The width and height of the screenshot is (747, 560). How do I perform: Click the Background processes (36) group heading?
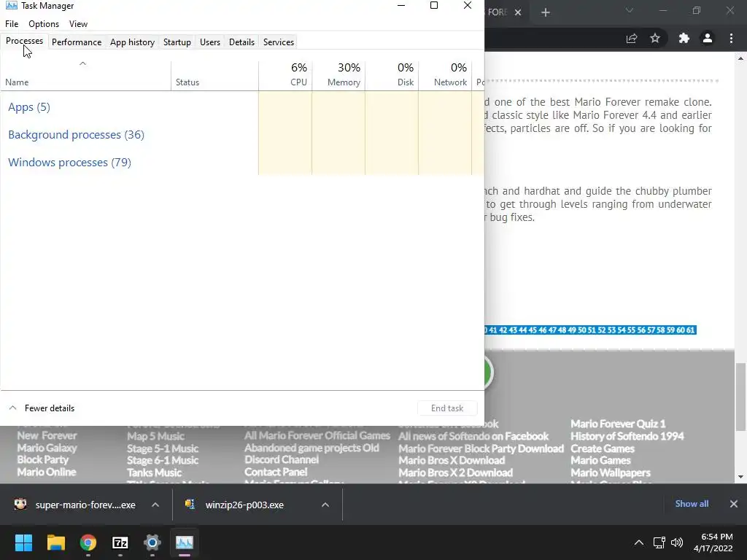click(76, 135)
